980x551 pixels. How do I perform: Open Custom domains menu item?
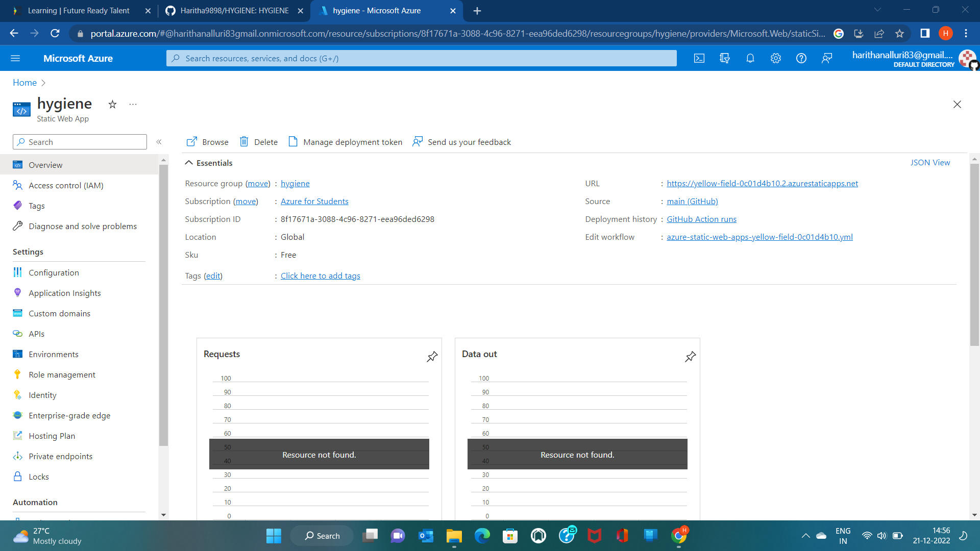pyautogui.click(x=59, y=313)
